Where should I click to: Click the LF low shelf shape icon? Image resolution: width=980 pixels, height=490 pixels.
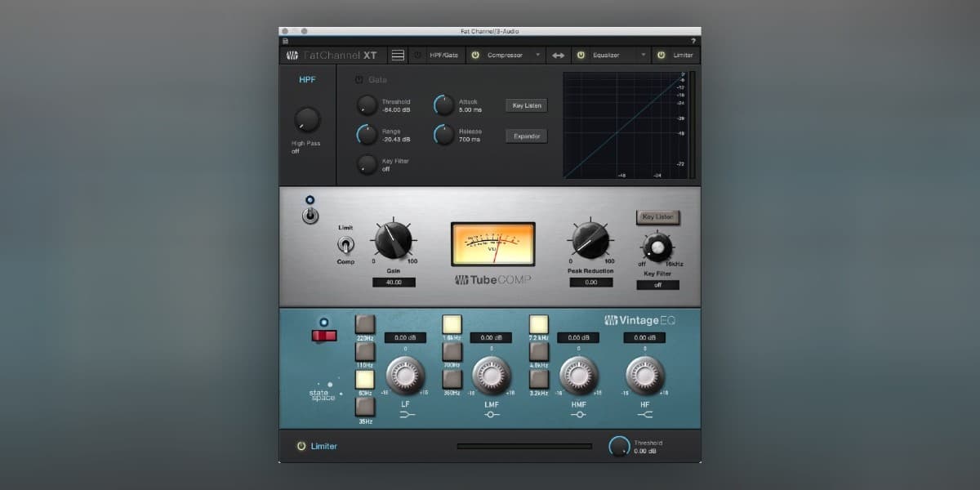coord(406,414)
